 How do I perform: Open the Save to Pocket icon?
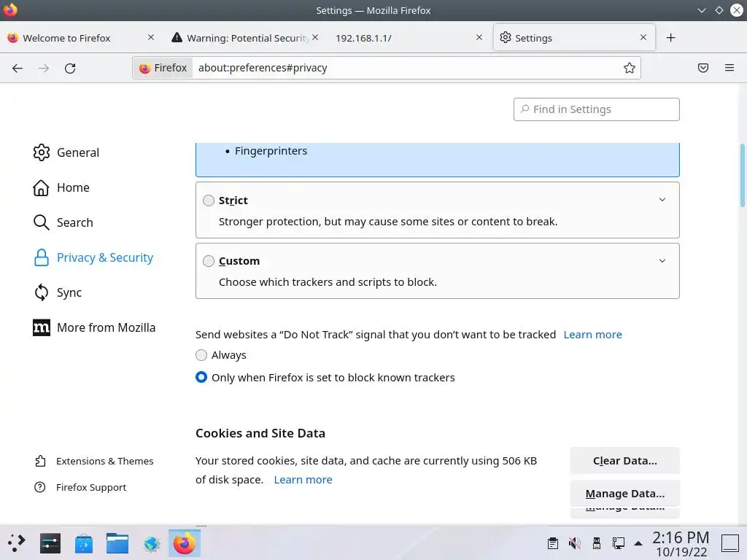coord(703,68)
